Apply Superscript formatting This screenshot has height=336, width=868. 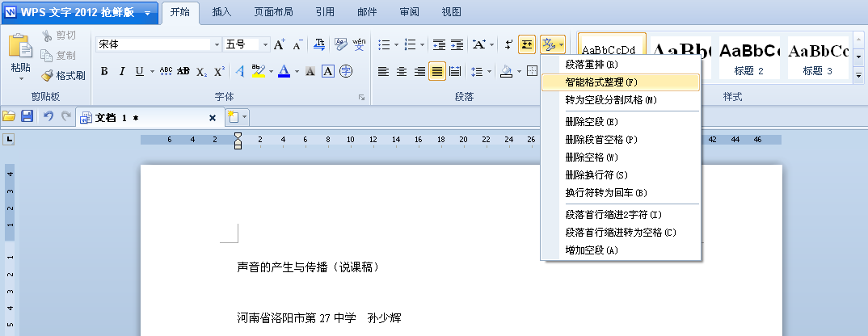pos(219,71)
